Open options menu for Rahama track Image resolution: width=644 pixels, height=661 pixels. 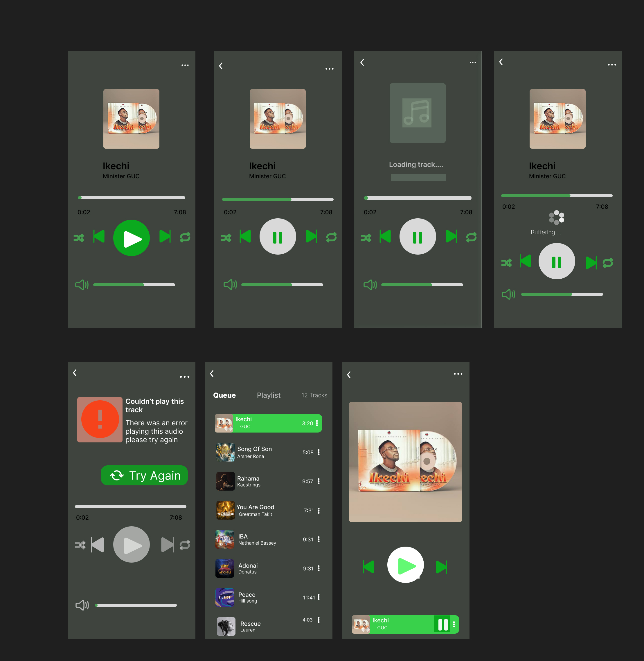click(319, 482)
